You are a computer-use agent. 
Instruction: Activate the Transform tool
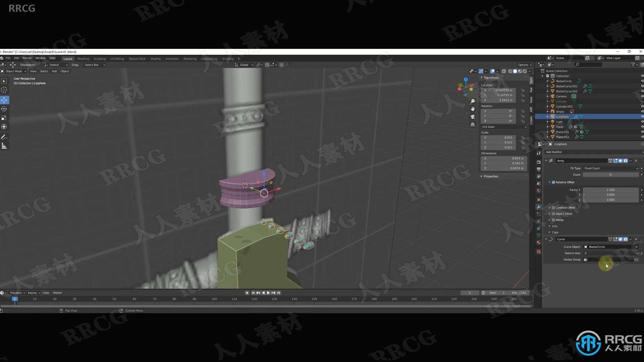(4, 127)
